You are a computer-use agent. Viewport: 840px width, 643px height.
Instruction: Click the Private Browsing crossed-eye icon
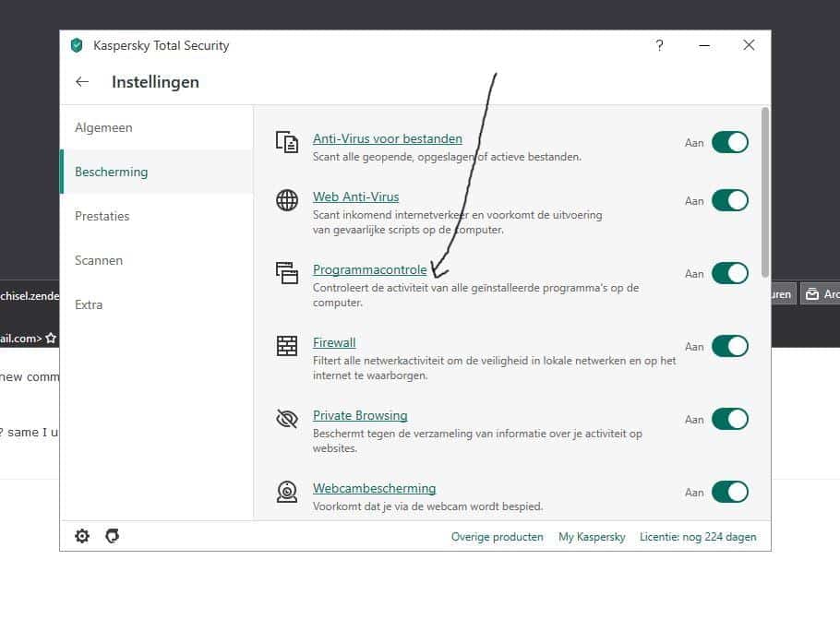point(287,419)
